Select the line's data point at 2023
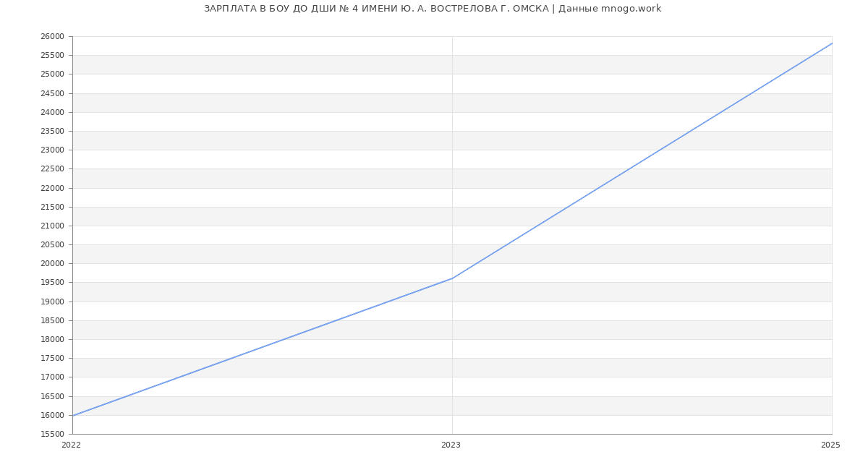This screenshot has height=470, width=868. [x=452, y=278]
